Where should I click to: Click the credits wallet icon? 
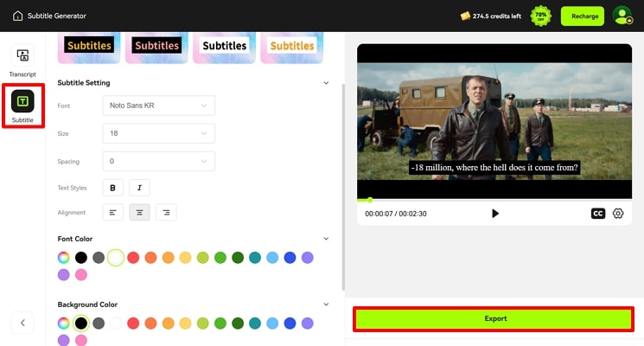pyautogui.click(x=465, y=16)
